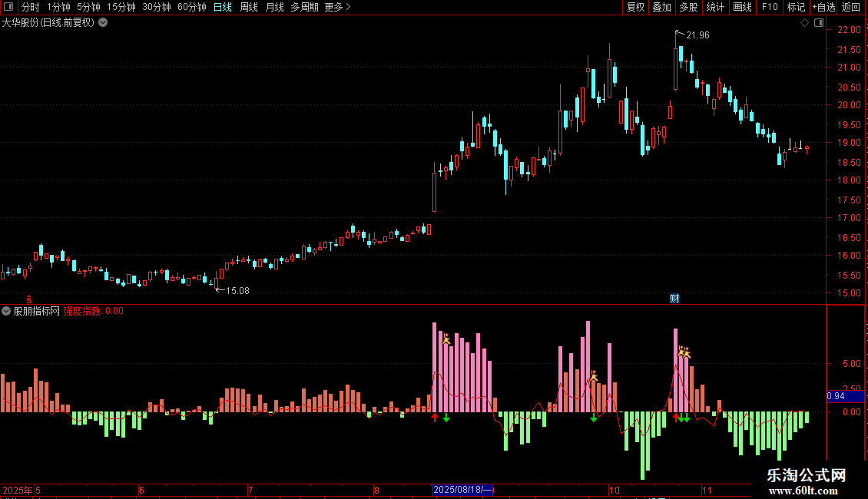Click the 15.08 low price label
Screen dimensions: 868x499
click(x=237, y=291)
